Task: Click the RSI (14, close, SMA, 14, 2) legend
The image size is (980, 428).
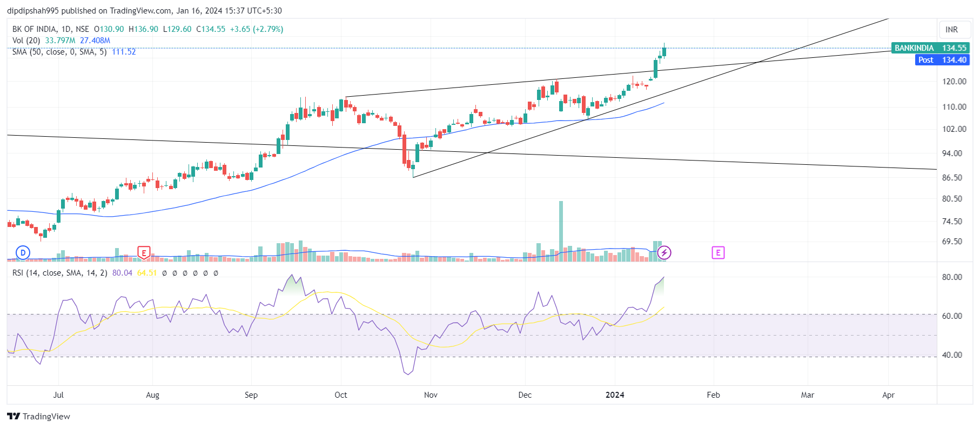Action: point(60,273)
